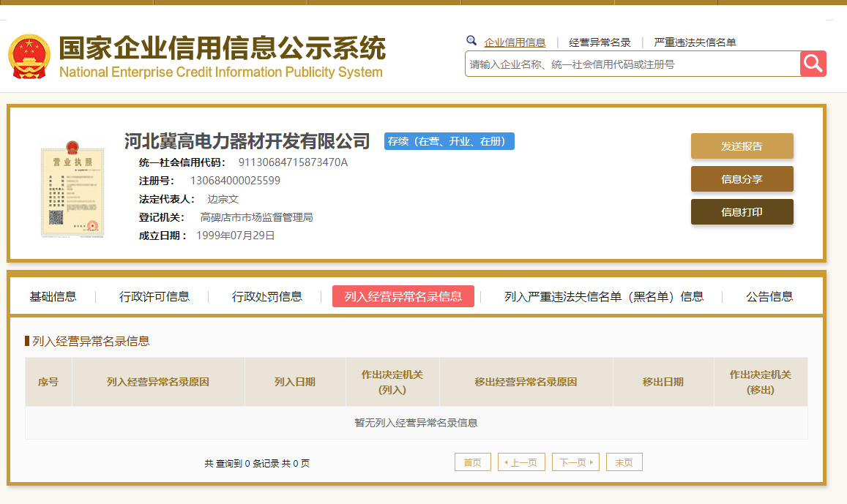The image size is (847, 504).
Task: Select registration number 130684000025599
Action: (x=235, y=181)
